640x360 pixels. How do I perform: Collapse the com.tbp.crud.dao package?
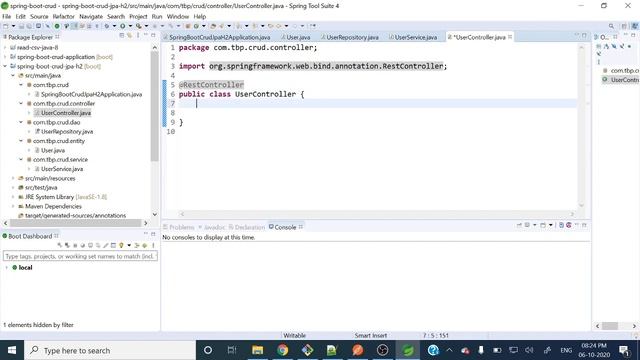tap(21, 122)
